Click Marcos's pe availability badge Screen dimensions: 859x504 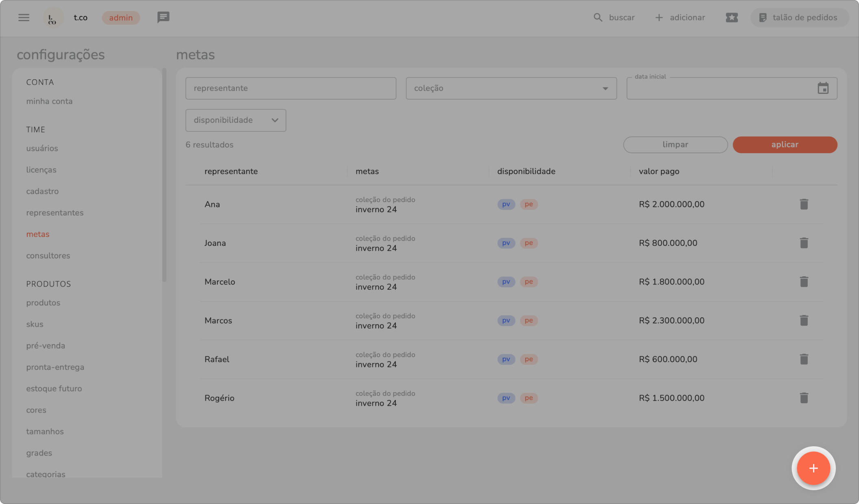(528, 320)
